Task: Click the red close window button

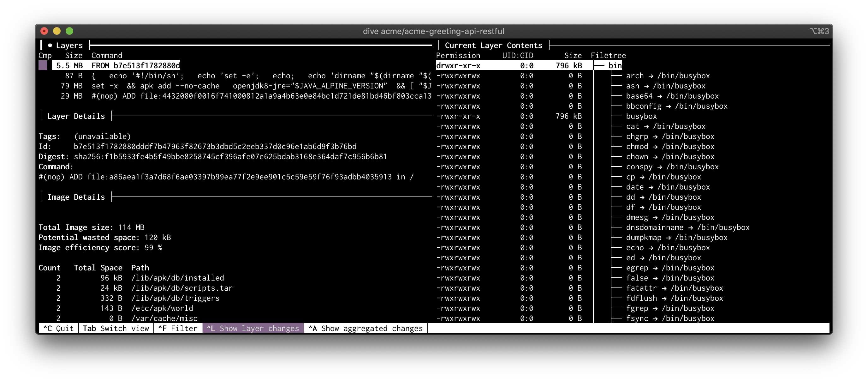Action: click(44, 31)
